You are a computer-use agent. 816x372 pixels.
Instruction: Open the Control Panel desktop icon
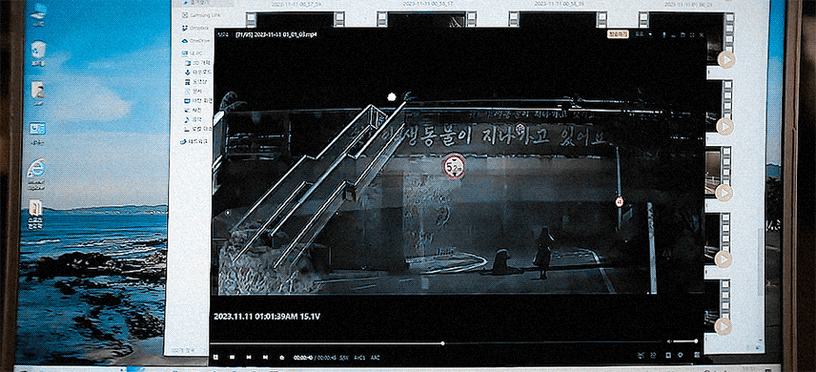pos(37,132)
